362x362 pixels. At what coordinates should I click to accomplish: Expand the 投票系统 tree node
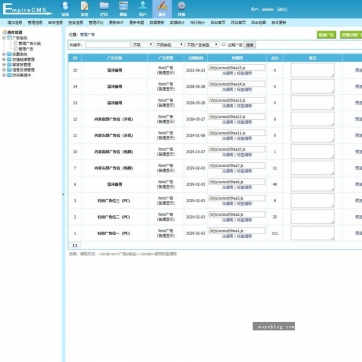pyautogui.click(x=4, y=54)
